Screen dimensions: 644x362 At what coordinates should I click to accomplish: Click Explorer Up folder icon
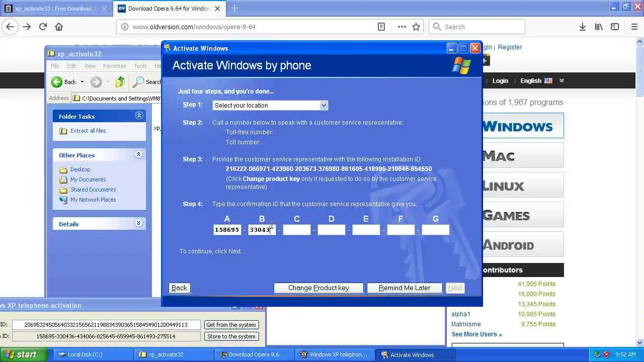120,82
